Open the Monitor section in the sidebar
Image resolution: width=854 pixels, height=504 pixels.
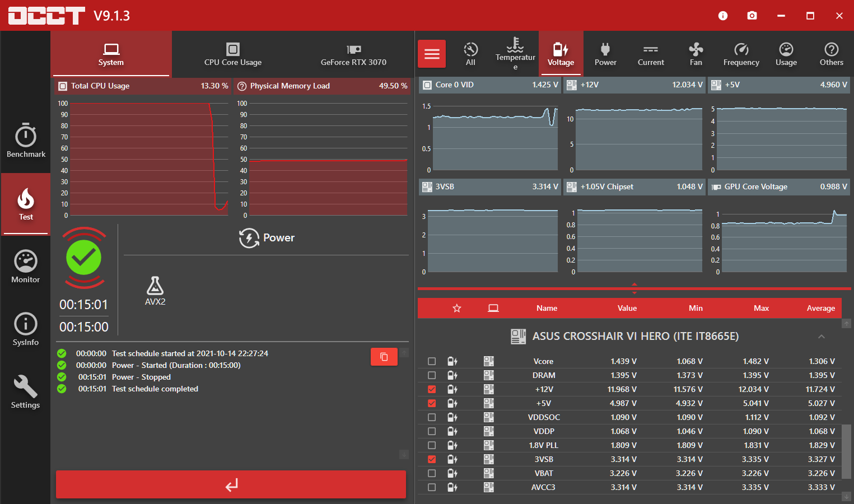[x=26, y=267]
